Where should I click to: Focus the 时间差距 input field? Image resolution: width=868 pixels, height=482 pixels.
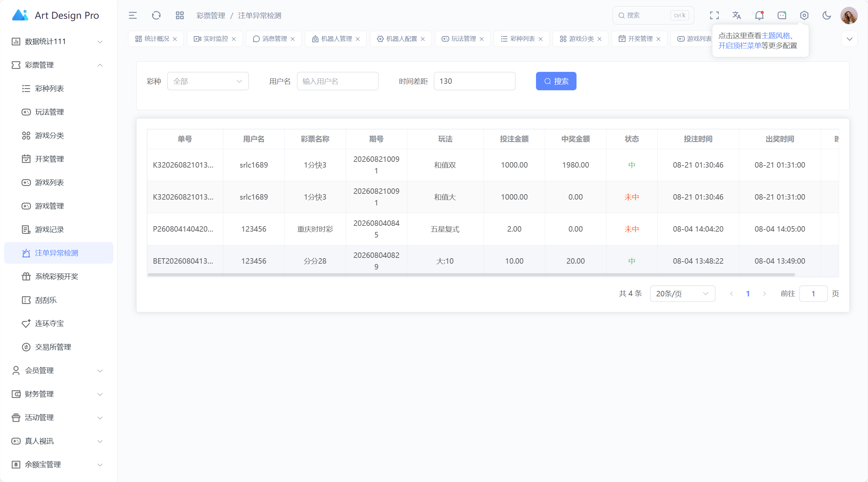[x=475, y=81]
